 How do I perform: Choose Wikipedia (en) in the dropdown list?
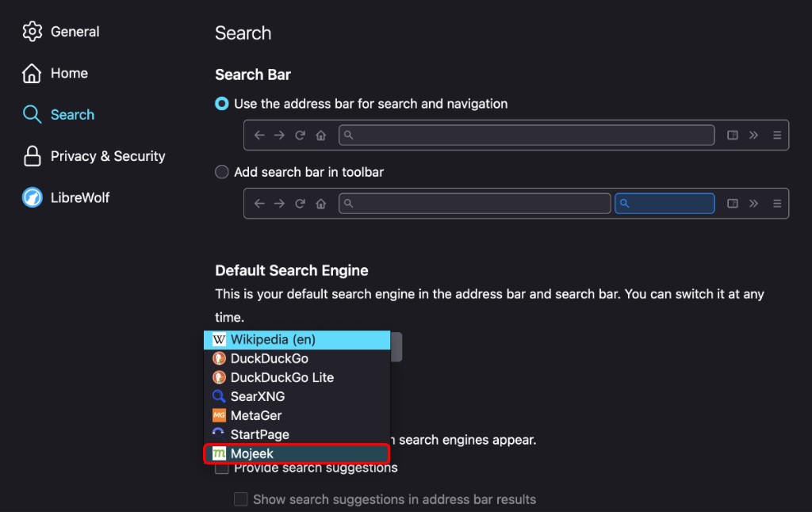click(297, 339)
